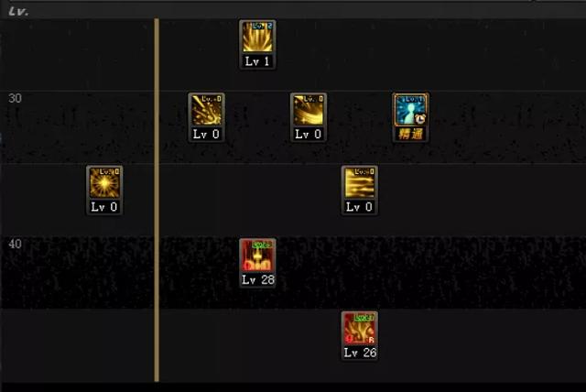Select the red skill icon above Lv 28
Viewport: 586px width, 392px height.
pyautogui.click(x=257, y=256)
